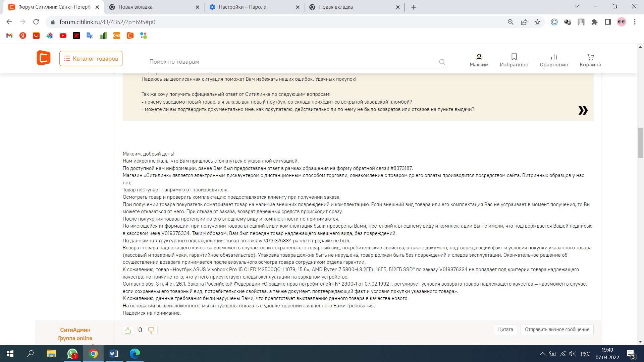Open the Избранное bookmark icon
Image resolution: width=644 pixels, height=362 pixels.
tap(514, 57)
